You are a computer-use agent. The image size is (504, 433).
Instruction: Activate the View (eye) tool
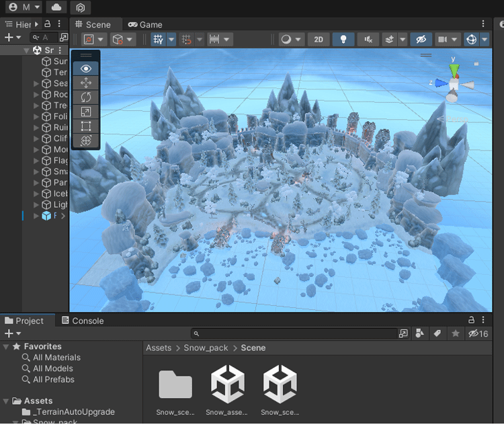click(x=85, y=69)
